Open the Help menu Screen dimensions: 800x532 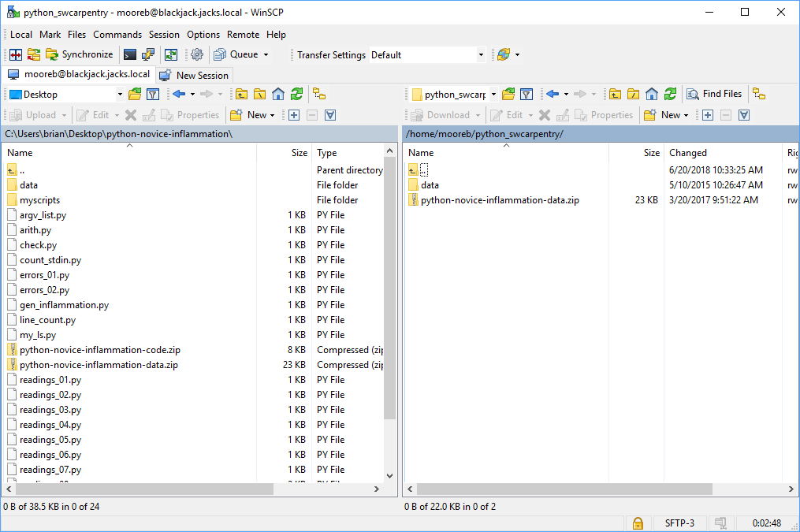pos(276,35)
